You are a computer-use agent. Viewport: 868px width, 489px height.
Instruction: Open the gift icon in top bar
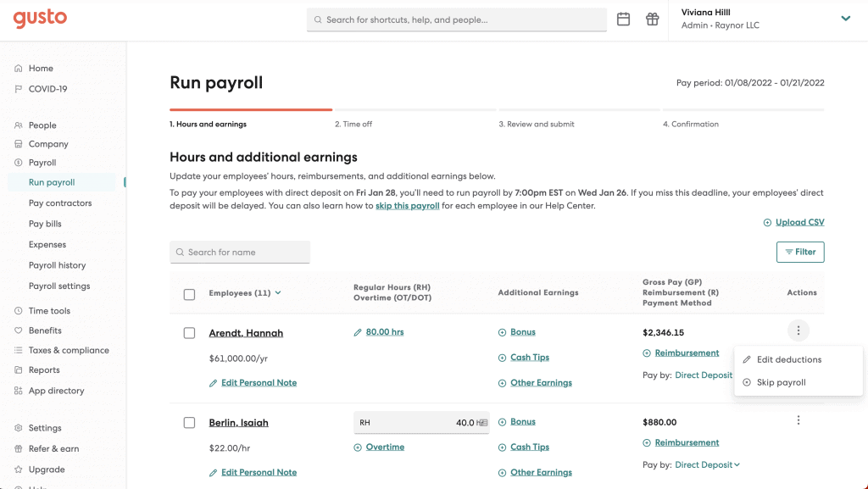pyautogui.click(x=652, y=19)
